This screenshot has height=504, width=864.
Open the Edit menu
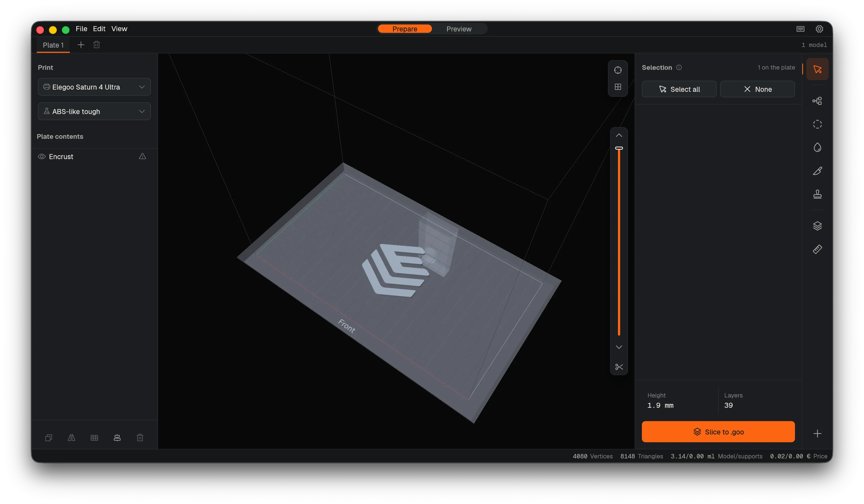coord(99,29)
